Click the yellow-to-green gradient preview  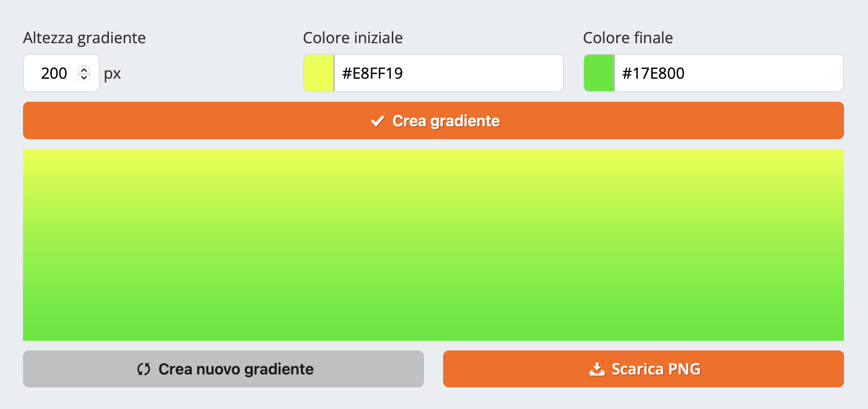[434, 245]
